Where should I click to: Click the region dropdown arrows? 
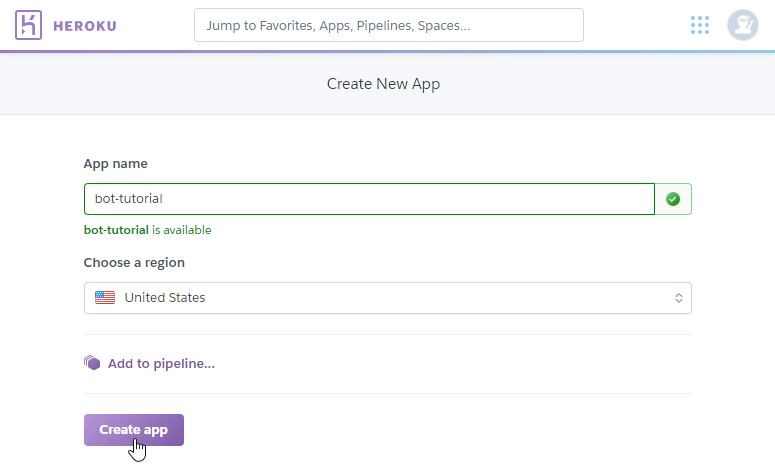(x=679, y=298)
